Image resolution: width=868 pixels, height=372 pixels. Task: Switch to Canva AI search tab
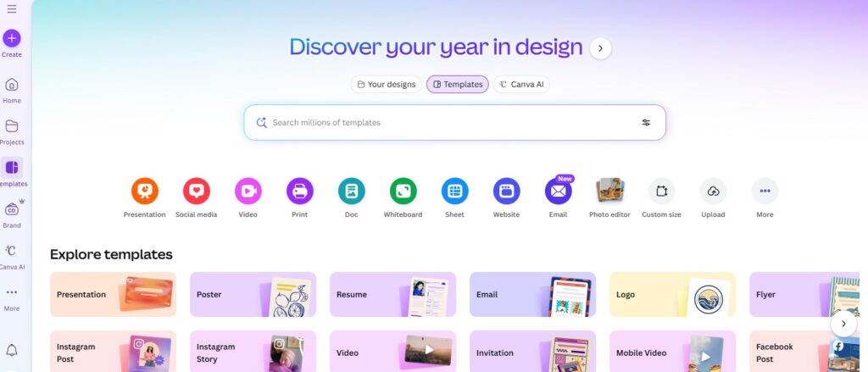pyautogui.click(x=521, y=84)
